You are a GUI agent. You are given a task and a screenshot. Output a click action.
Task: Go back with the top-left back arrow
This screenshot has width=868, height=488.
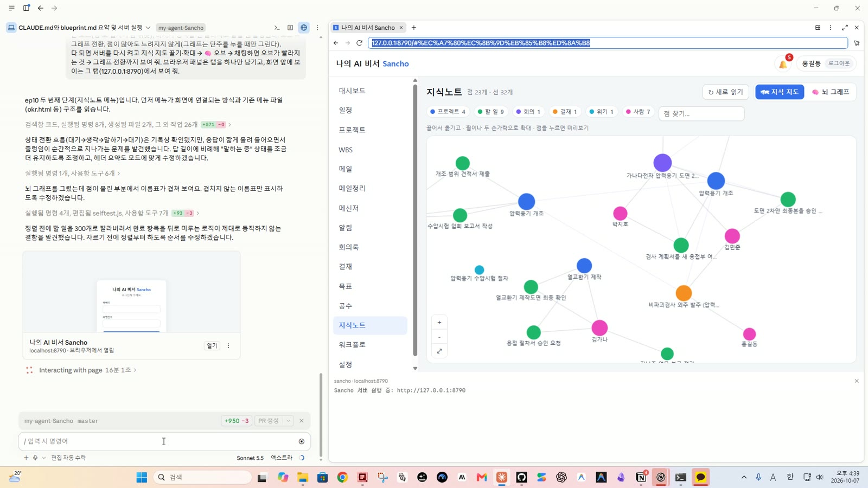pos(41,8)
